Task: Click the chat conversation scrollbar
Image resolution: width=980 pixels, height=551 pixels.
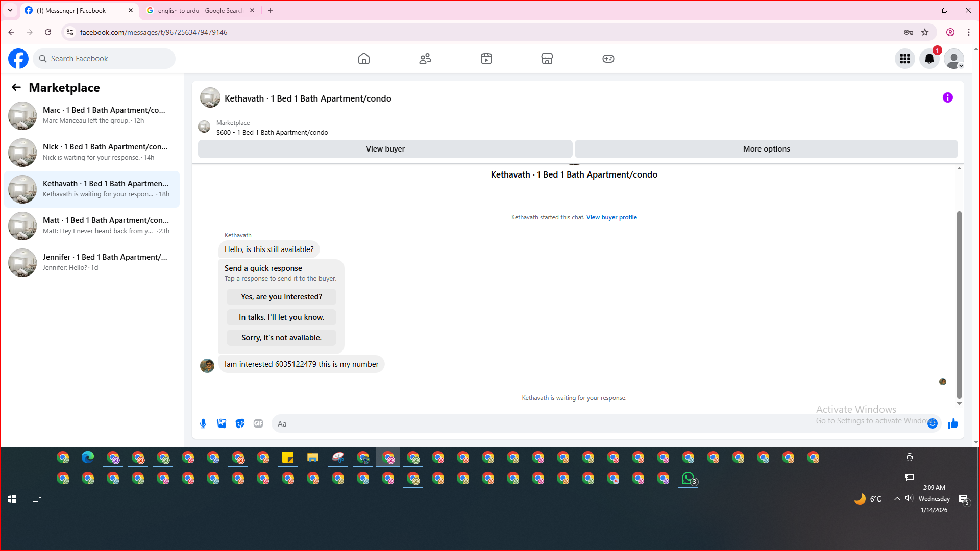Action: click(959, 306)
